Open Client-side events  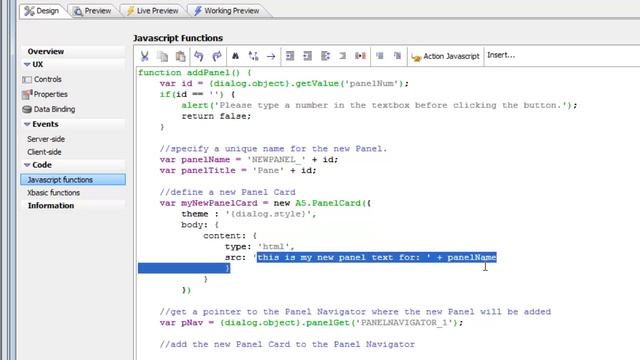[x=44, y=152]
